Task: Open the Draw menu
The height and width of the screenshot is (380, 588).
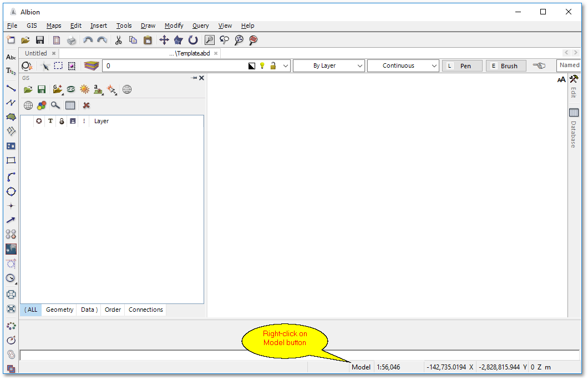Action: [x=148, y=26]
